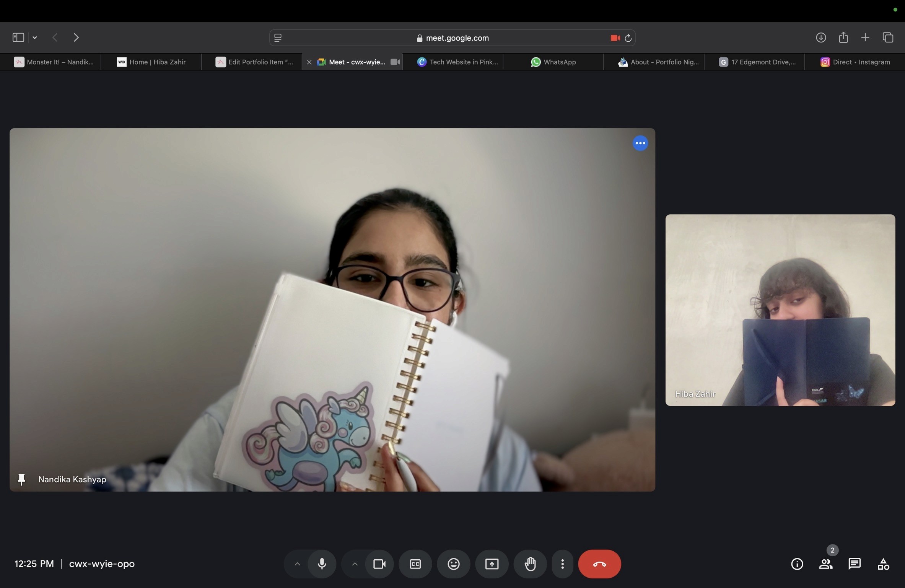This screenshot has width=905, height=588.
Task: Open the page reader settings icon
Action: [278, 38]
